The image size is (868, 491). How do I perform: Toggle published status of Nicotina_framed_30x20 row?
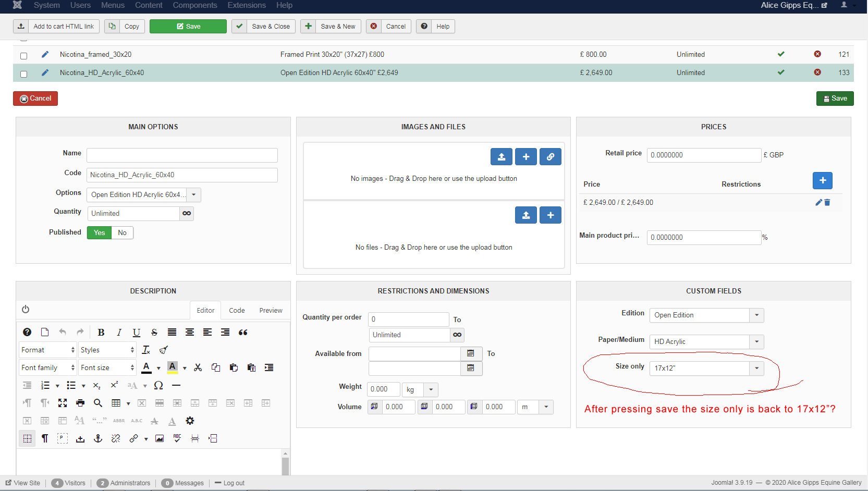coord(781,54)
